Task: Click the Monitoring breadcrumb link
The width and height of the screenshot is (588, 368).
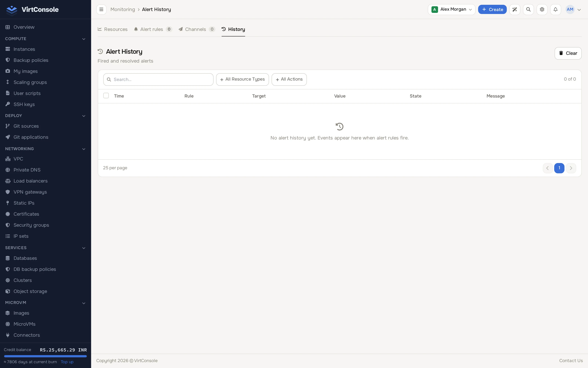Action: click(123, 10)
